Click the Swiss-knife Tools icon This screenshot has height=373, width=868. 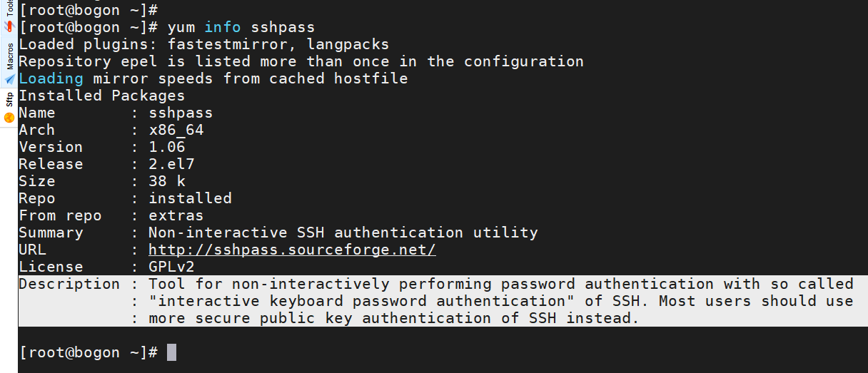tap(9, 26)
